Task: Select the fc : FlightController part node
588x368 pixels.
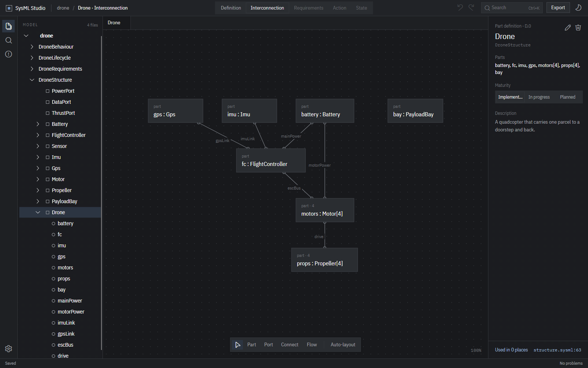Action: coord(271,160)
